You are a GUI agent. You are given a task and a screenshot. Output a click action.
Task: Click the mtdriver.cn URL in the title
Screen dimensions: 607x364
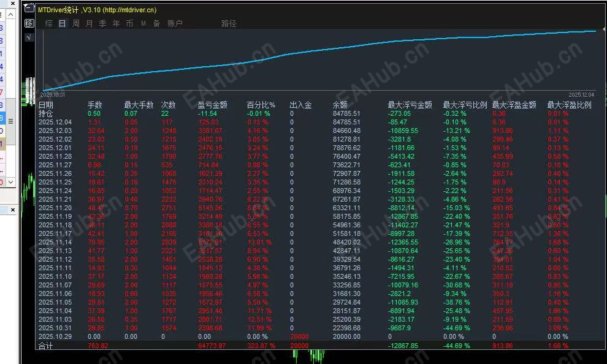pos(129,10)
